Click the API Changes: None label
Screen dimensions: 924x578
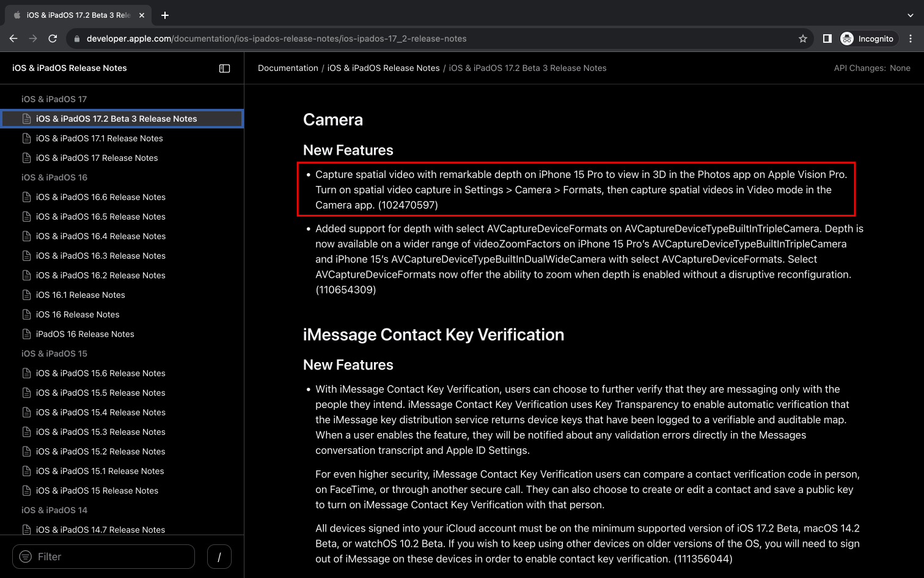[872, 68]
